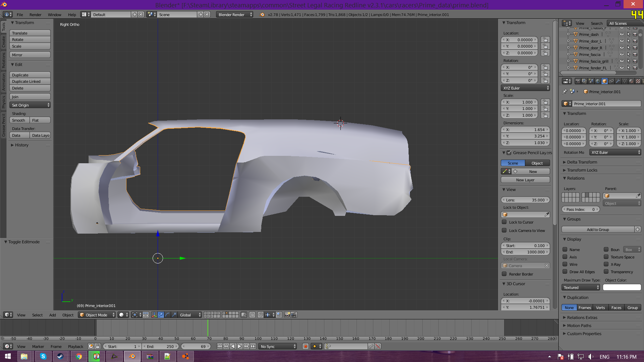Screen dimensions: 644x362
Task: Open the Modifiers properties tab wrench icon
Action: pos(618,81)
